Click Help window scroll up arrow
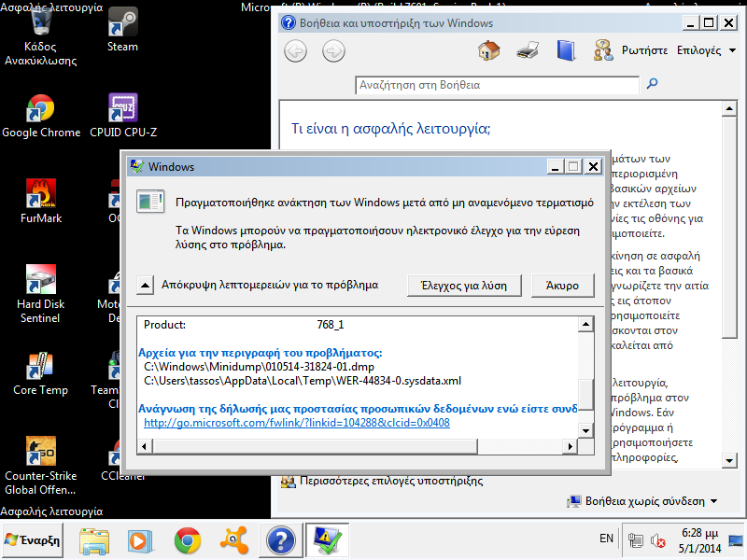 tap(729, 109)
